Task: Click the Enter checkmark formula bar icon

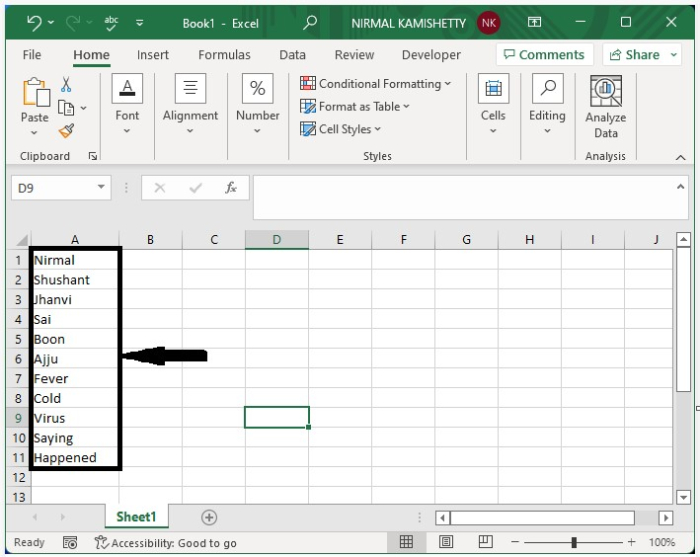Action: 196,188
